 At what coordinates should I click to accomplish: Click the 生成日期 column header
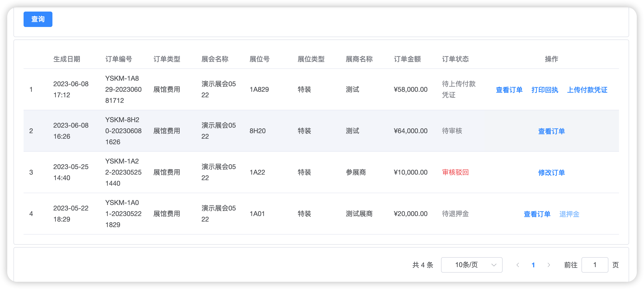(67, 59)
